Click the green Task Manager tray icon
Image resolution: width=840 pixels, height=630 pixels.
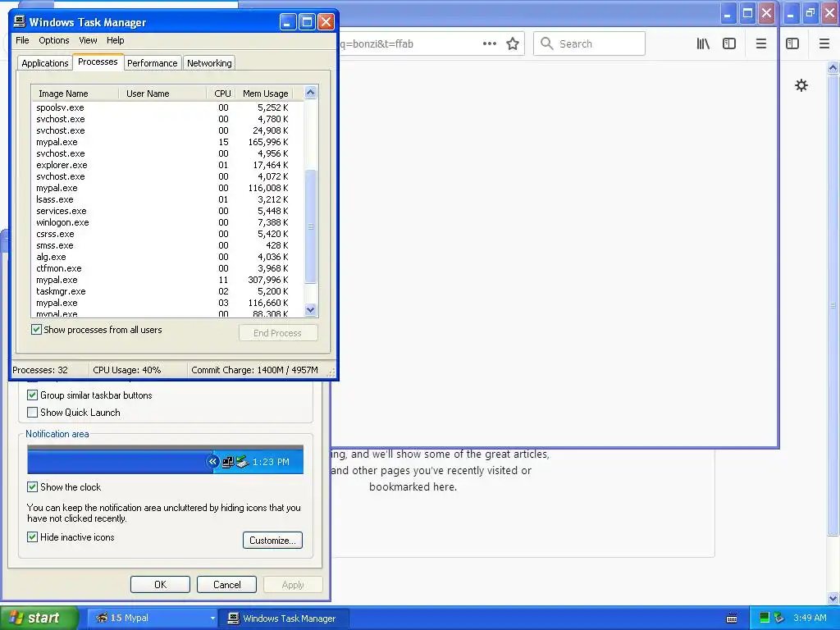[765, 618]
